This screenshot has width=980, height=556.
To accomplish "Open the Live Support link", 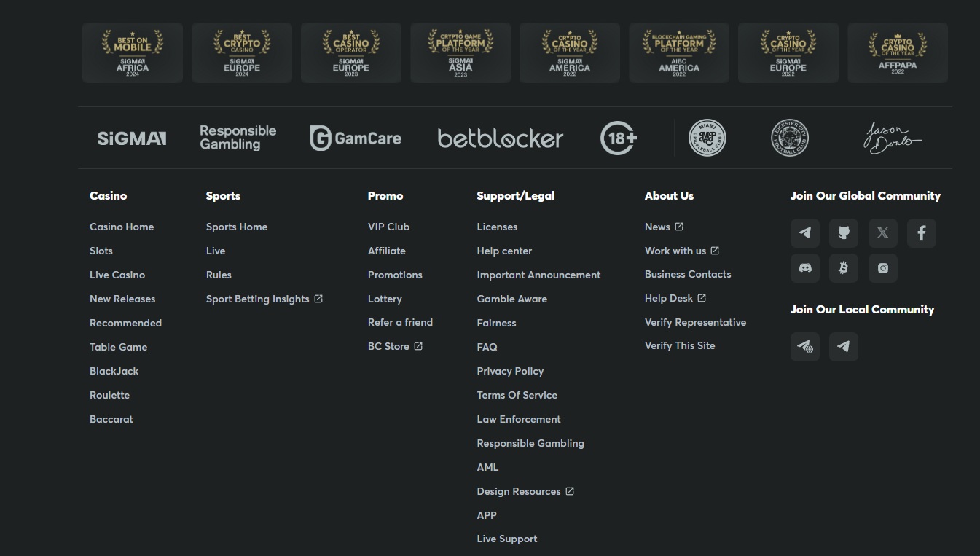I will pyautogui.click(x=507, y=539).
